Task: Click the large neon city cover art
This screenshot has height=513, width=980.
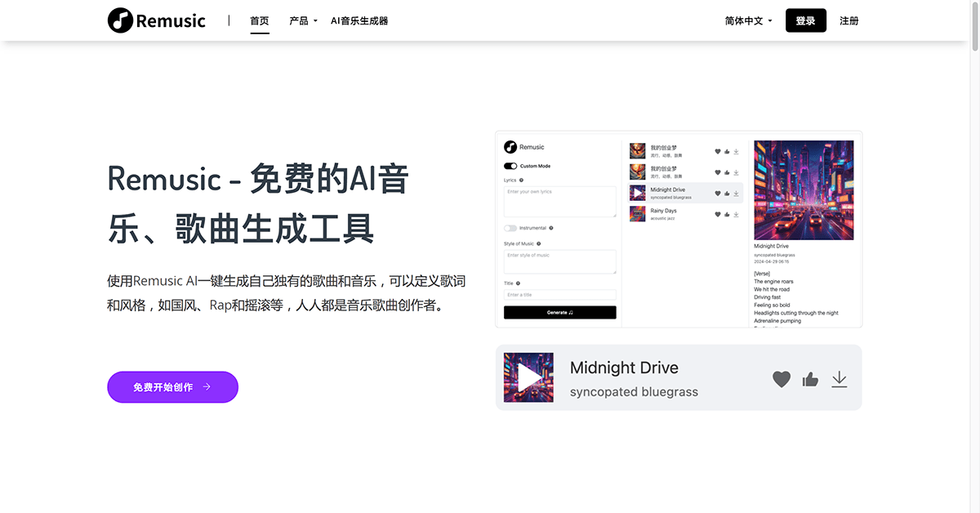Action: (x=804, y=190)
